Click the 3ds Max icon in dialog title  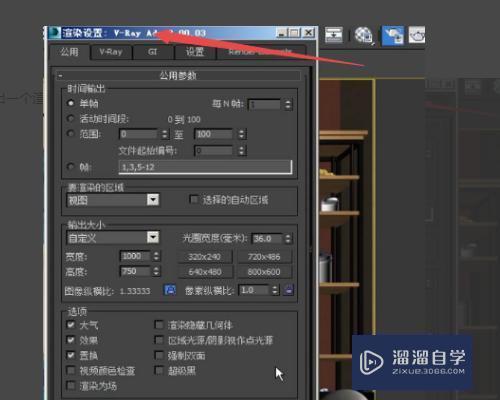coord(54,33)
